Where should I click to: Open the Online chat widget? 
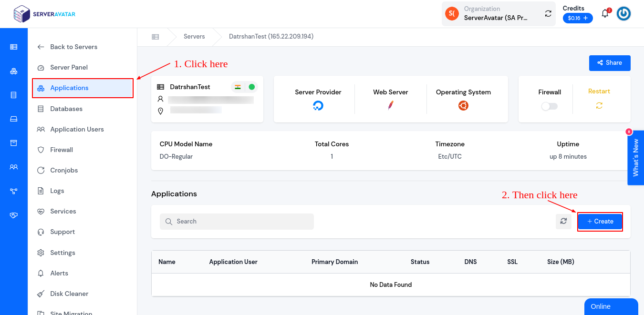coord(611,307)
